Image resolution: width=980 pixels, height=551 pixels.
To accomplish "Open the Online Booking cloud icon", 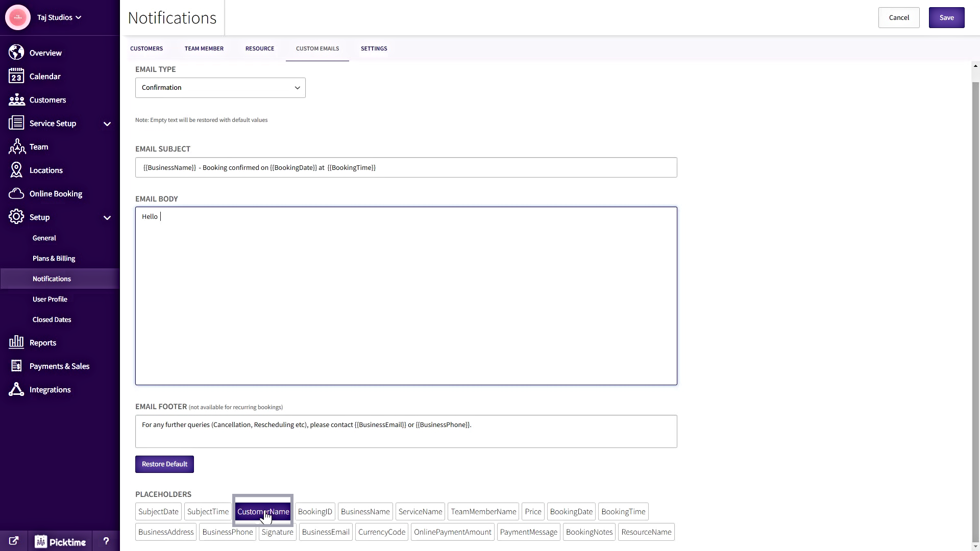I will coord(16,194).
